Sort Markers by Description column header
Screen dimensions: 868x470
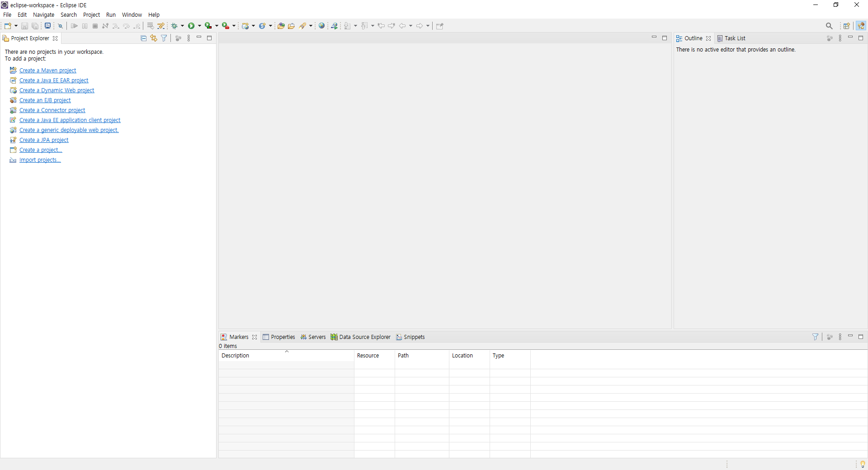coord(286,356)
